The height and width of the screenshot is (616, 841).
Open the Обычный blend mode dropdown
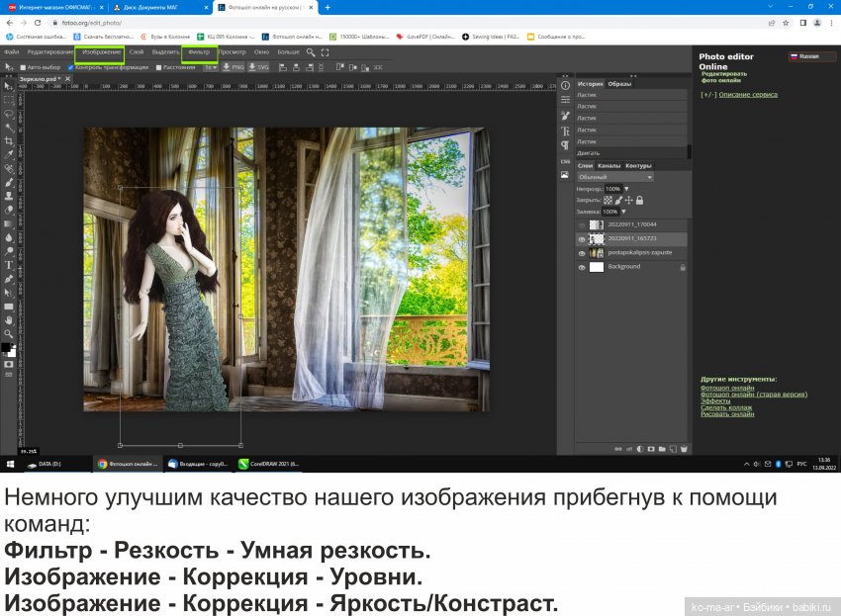pyautogui.click(x=614, y=177)
